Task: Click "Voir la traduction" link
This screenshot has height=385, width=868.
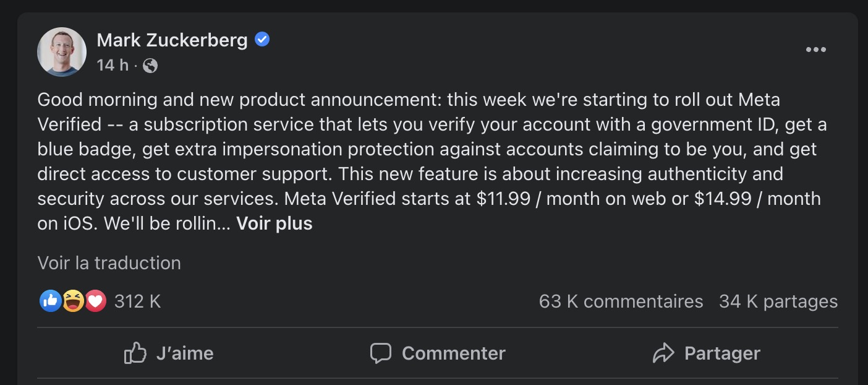Action: click(109, 263)
